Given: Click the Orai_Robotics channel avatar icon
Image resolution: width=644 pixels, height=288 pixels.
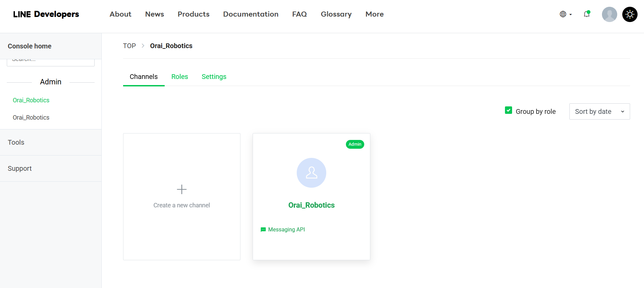Looking at the screenshot, I should tap(311, 173).
